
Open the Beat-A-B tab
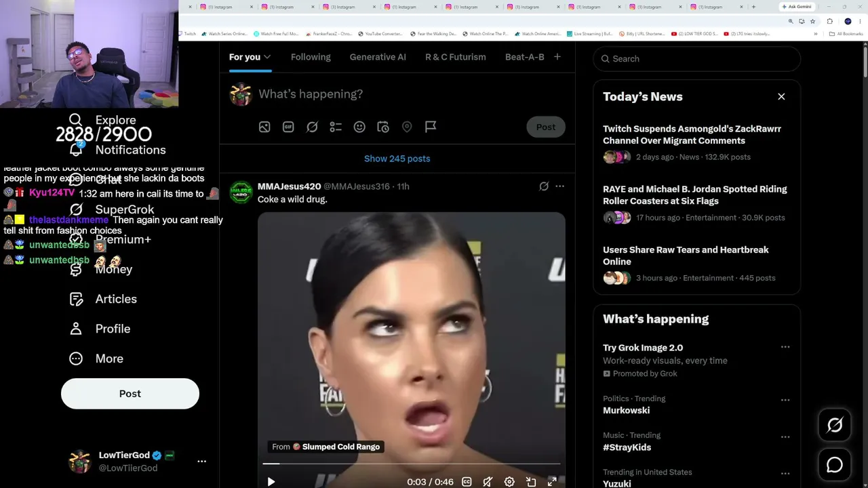[525, 57]
